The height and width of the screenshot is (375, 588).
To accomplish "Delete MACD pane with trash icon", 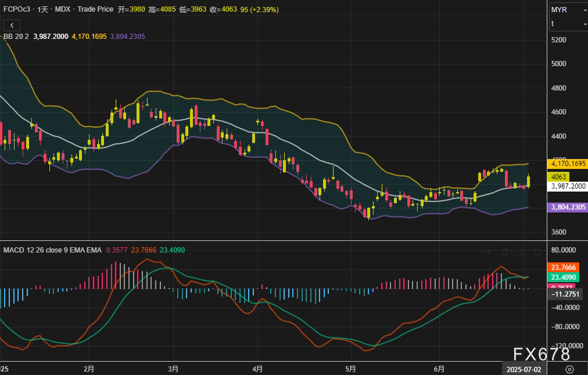I will point(505,252).
